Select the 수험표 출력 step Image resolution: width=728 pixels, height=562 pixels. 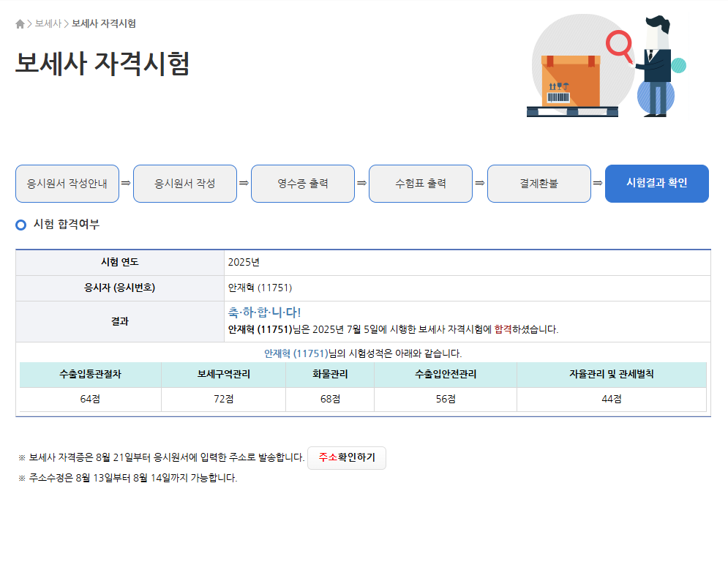point(421,184)
